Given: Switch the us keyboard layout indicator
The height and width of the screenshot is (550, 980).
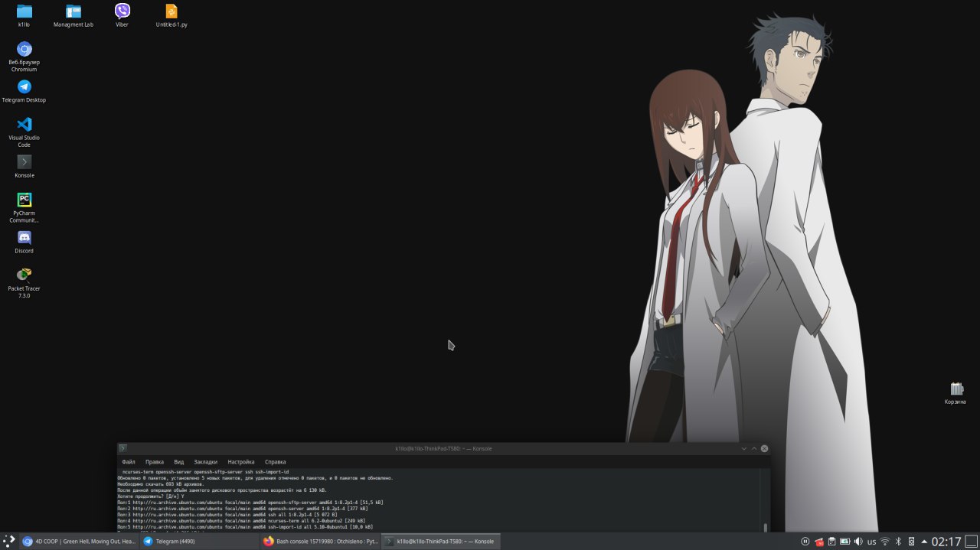Looking at the screenshot, I should tap(871, 542).
